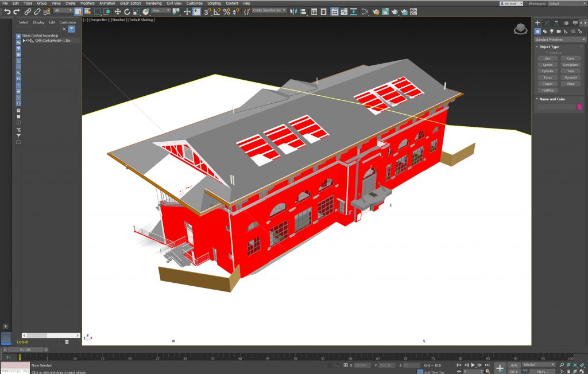
Task: Open the Workspaces dropdown
Action: click(x=566, y=3)
